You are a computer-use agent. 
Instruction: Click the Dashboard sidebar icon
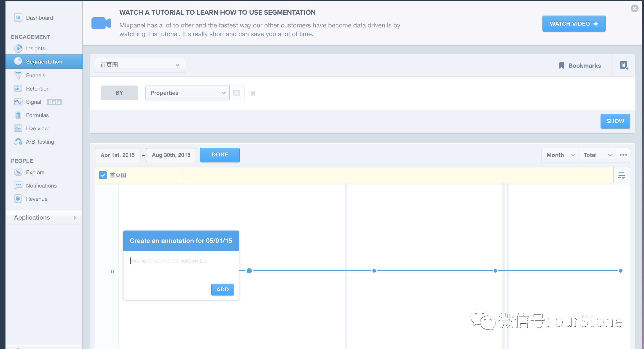(18, 18)
